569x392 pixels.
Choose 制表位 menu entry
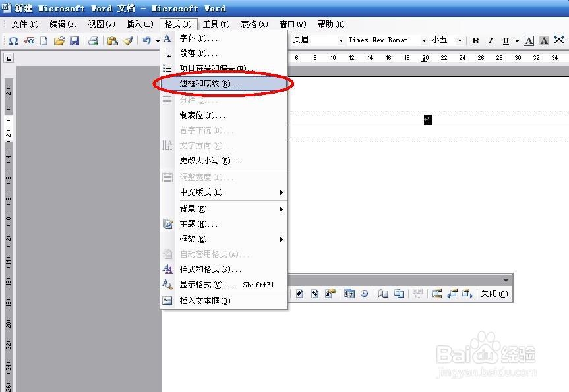[224, 116]
